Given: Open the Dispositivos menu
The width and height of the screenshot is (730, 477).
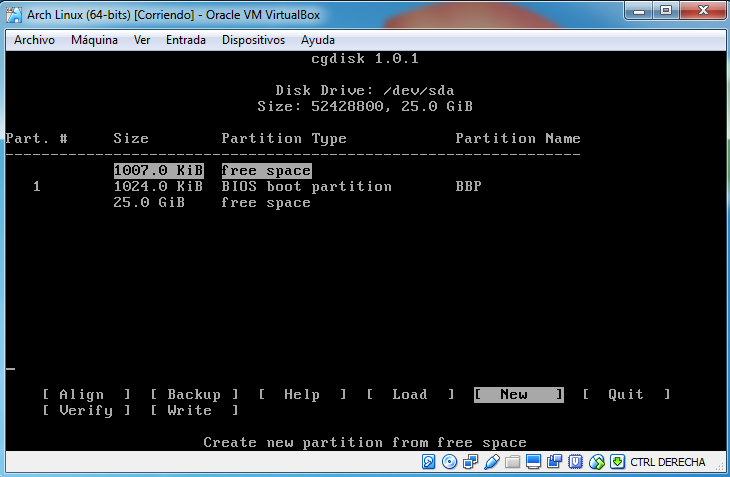Looking at the screenshot, I should coord(253,40).
